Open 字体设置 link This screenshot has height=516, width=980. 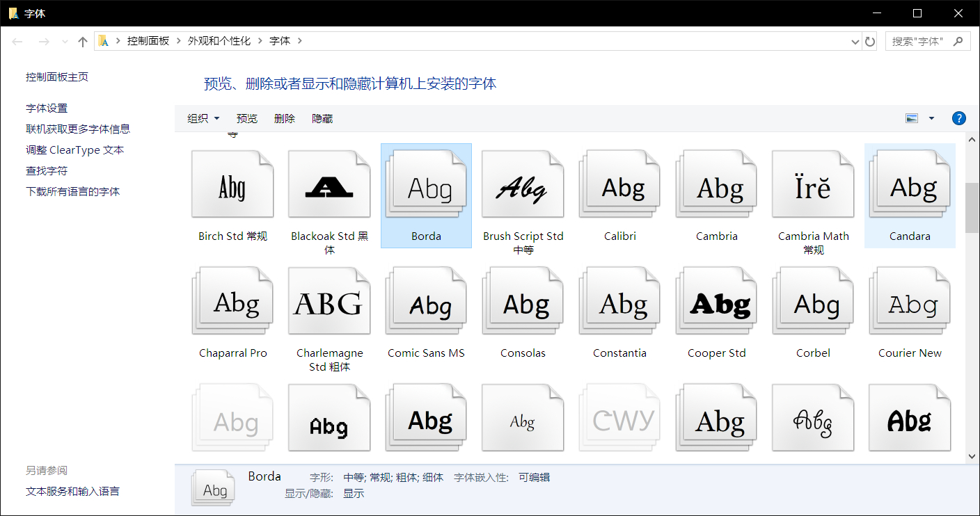[47, 108]
